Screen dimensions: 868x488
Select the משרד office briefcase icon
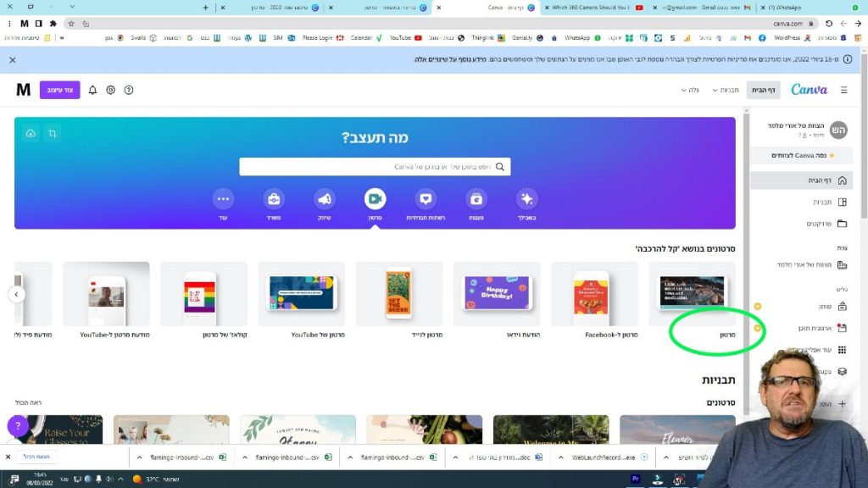[x=274, y=198]
